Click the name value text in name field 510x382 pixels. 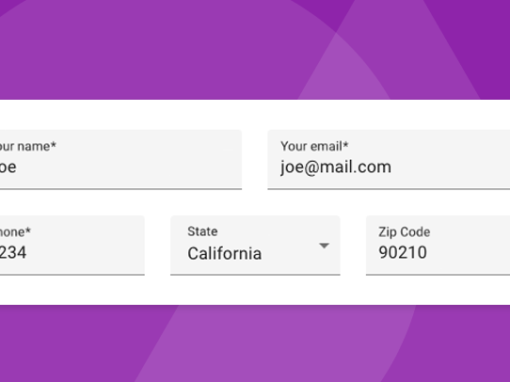(x=8, y=167)
